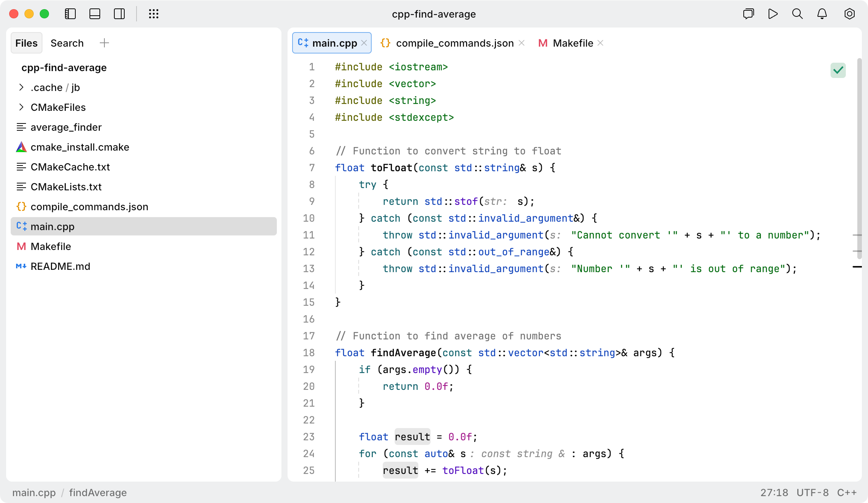
Task: Click the UTF-8 encoding indicator
Action: click(x=813, y=493)
